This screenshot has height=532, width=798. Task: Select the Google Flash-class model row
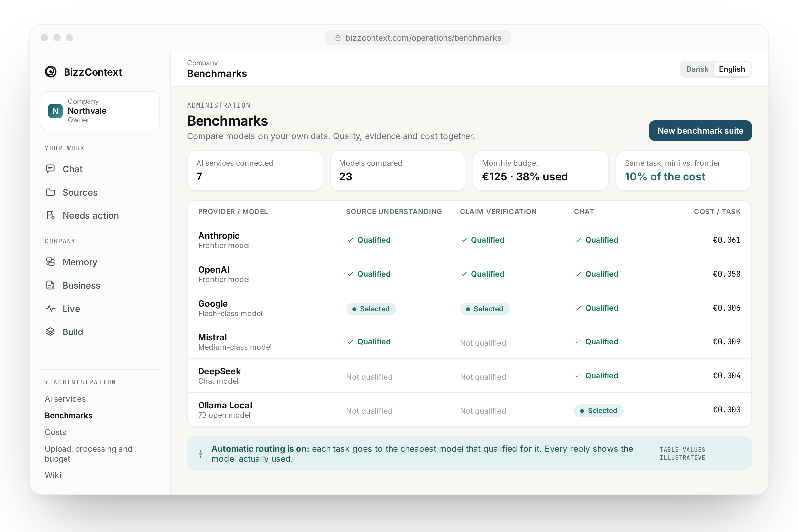pyautogui.click(x=469, y=308)
